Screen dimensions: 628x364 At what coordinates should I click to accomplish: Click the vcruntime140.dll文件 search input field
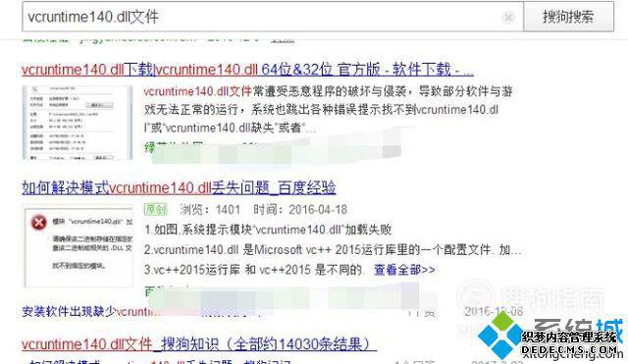(x=273, y=17)
